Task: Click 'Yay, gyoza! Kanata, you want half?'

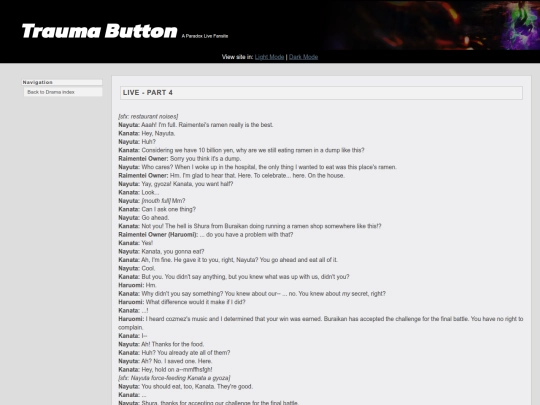Action: click(x=176, y=184)
